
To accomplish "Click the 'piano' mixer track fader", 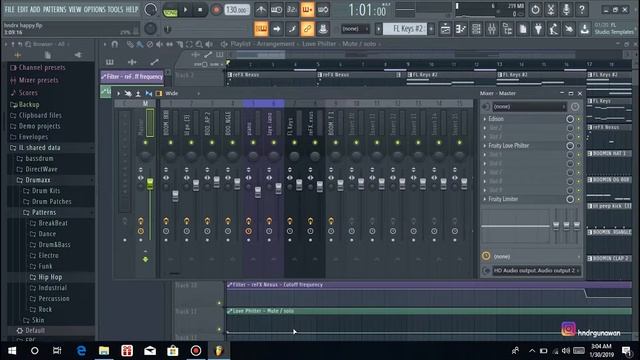I will coord(258,192).
